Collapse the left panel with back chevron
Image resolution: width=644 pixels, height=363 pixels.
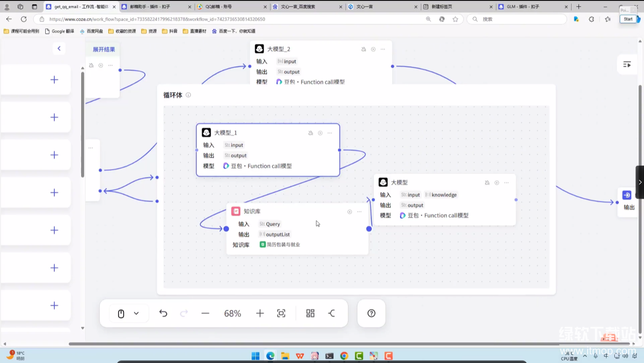(x=59, y=49)
